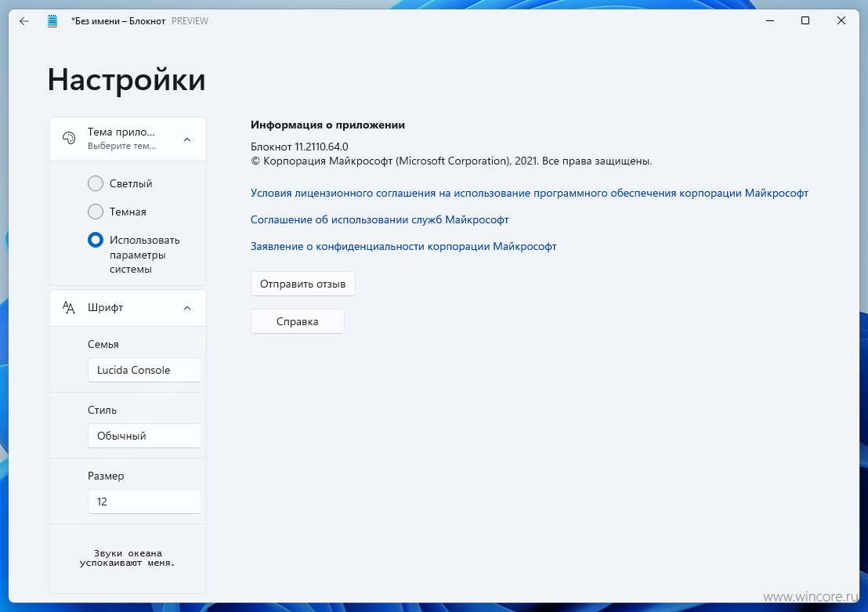
Task: Click the Стиль label
Action: [x=102, y=411]
